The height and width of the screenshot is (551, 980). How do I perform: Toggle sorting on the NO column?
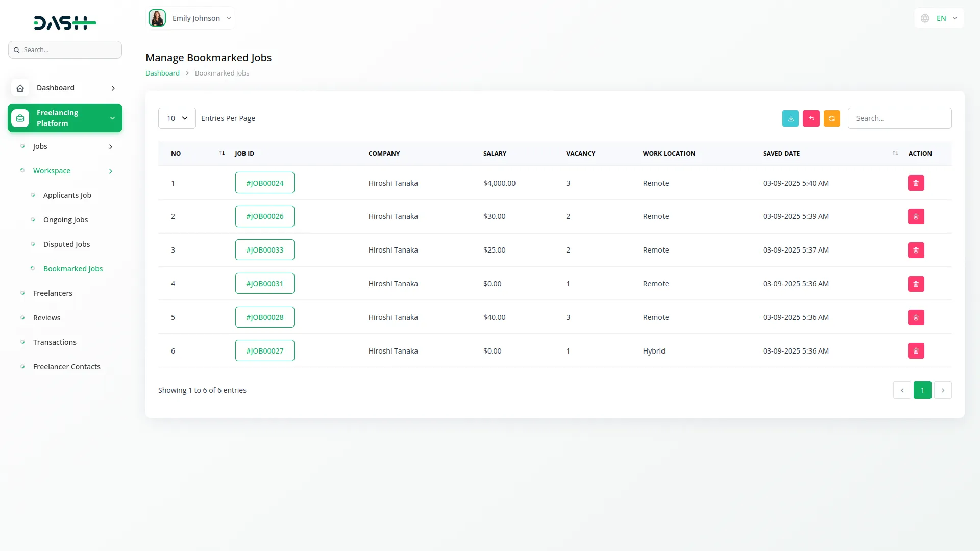222,153
